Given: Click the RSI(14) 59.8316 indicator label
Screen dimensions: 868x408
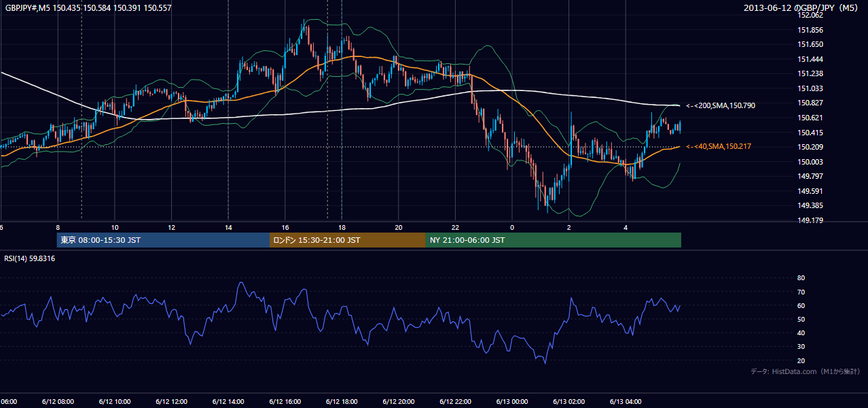Looking at the screenshot, I should point(30,258).
